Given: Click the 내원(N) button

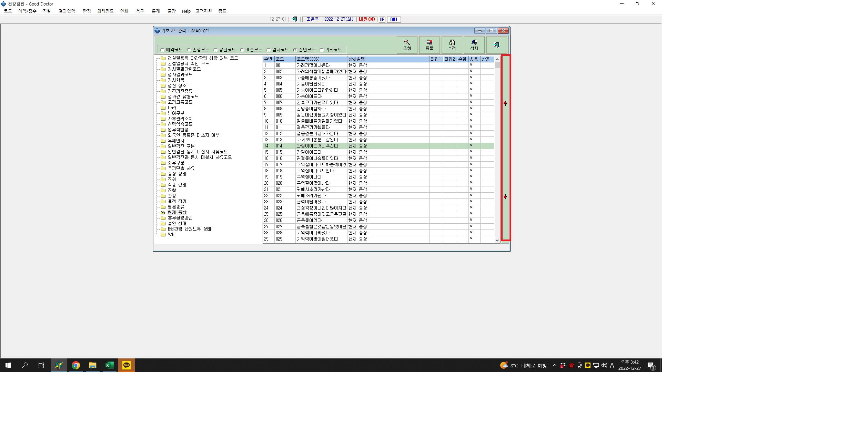Looking at the screenshot, I should click(367, 19).
